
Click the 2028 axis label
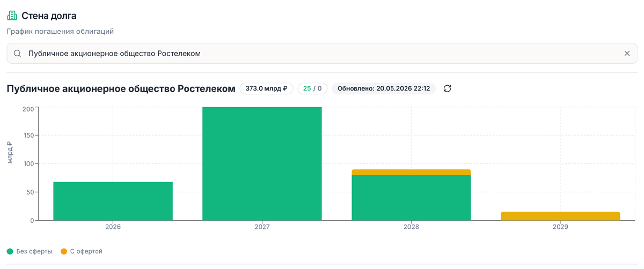(411, 227)
